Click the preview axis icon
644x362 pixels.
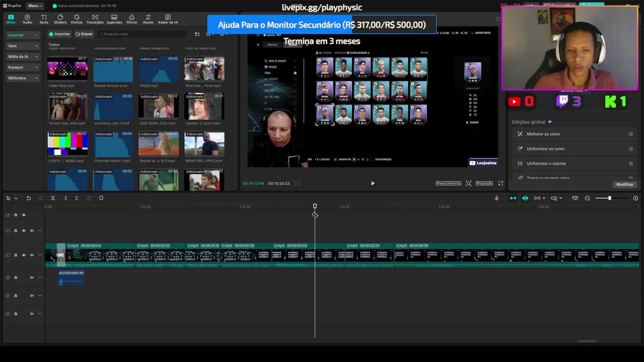(x=553, y=198)
